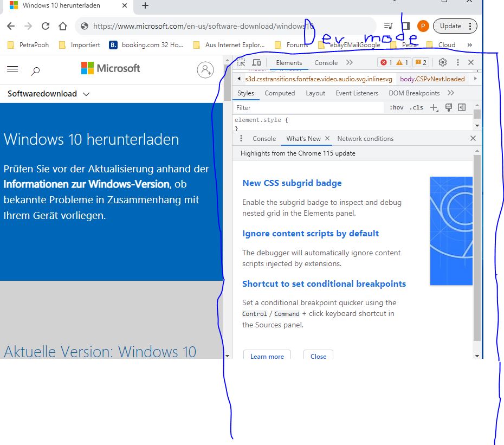Click the Learn more button
Screen dimensions: 504x445
coord(267,354)
